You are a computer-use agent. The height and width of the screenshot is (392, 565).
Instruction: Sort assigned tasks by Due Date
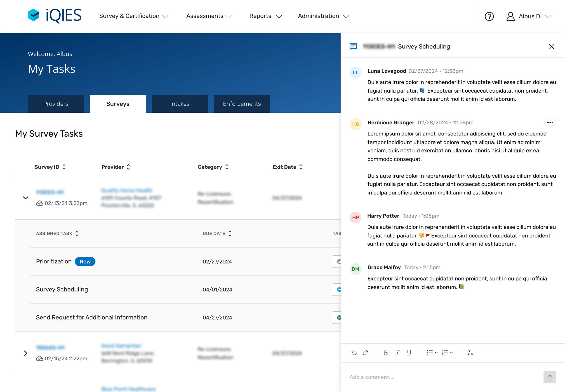tap(217, 233)
